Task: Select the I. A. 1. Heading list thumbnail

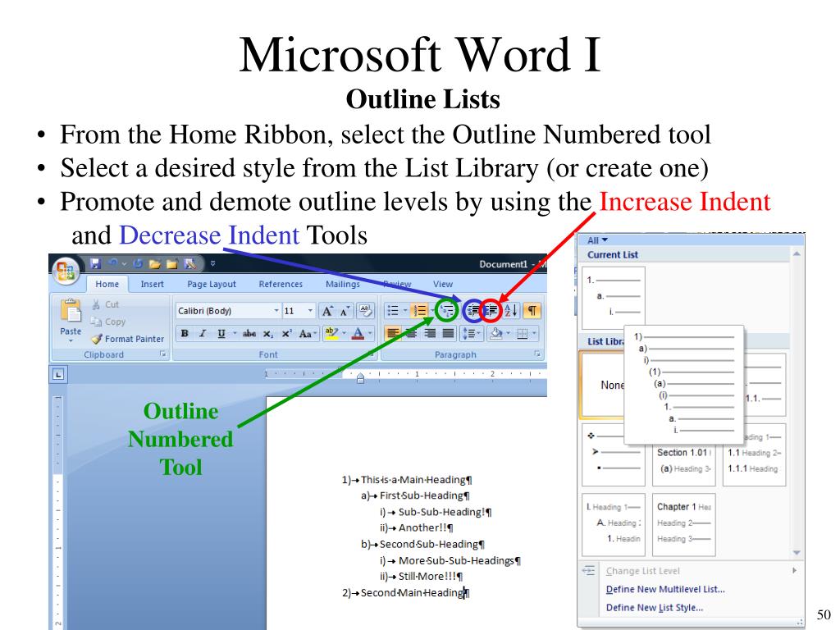Action: click(614, 524)
